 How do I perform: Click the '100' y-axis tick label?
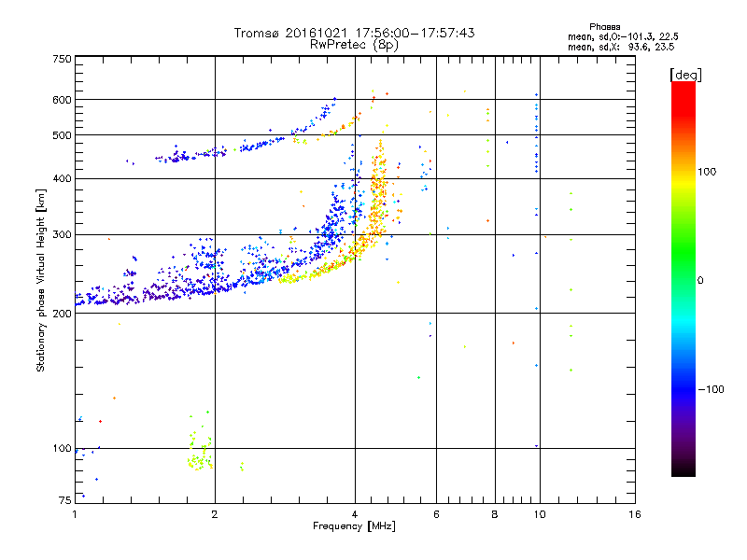(62, 449)
